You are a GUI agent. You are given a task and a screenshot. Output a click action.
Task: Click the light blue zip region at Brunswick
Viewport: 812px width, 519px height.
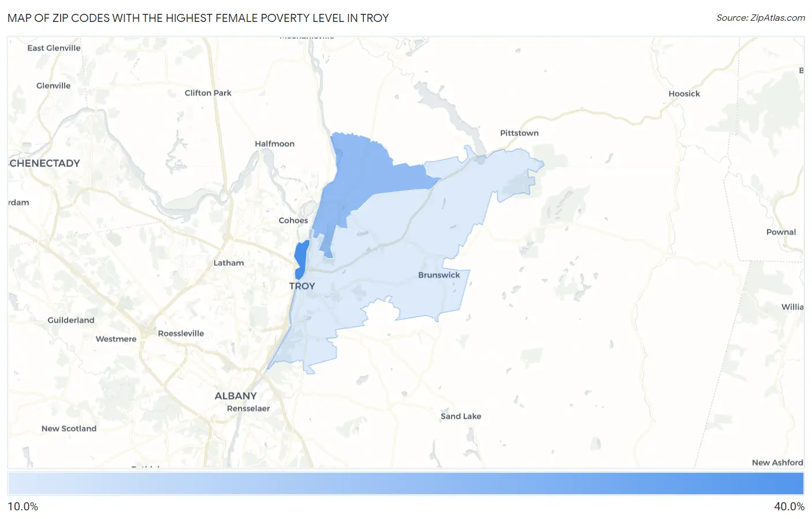404,260
